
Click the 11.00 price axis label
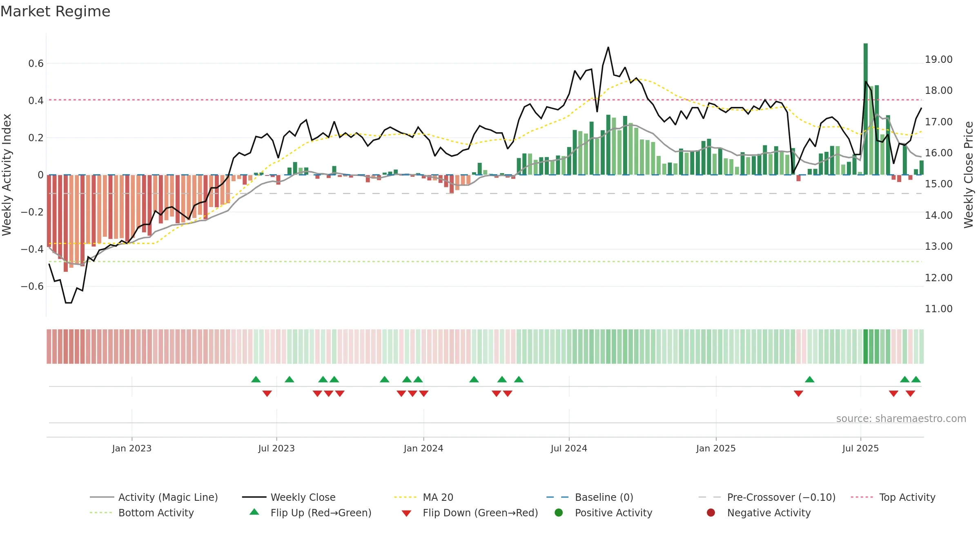pos(939,309)
